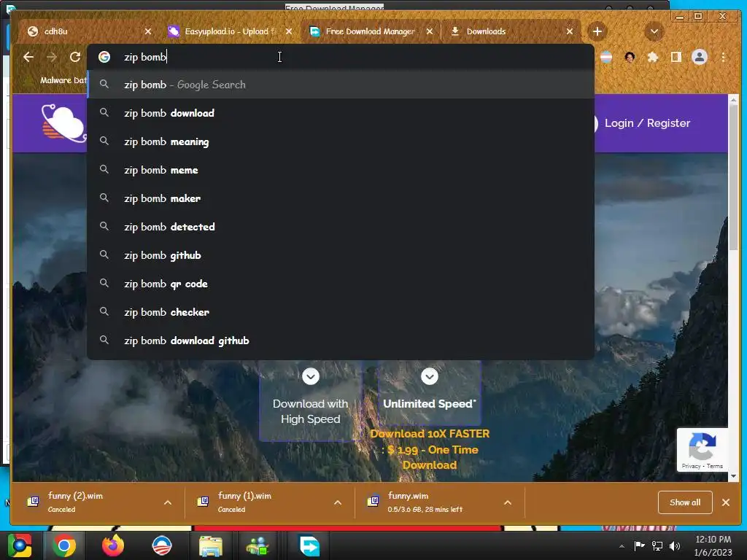The image size is (747, 560).
Task: Click the page's vertical scrollbar thumb
Action: click(733, 176)
